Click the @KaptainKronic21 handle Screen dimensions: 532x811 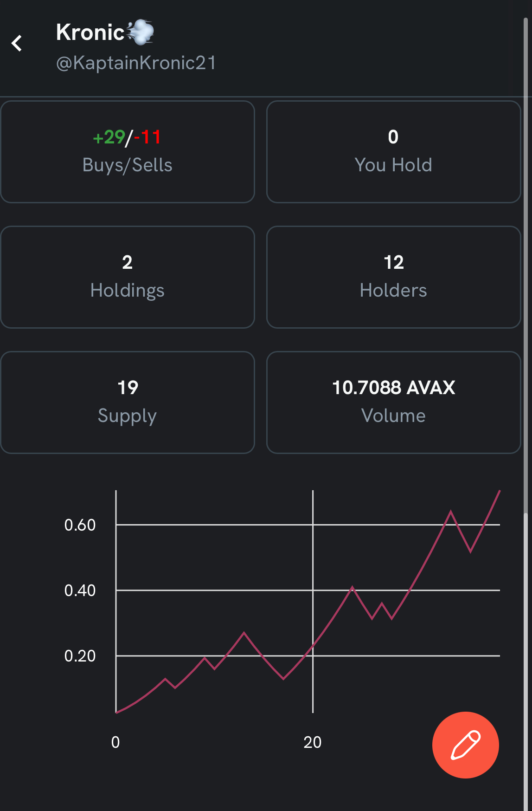[x=136, y=63]
